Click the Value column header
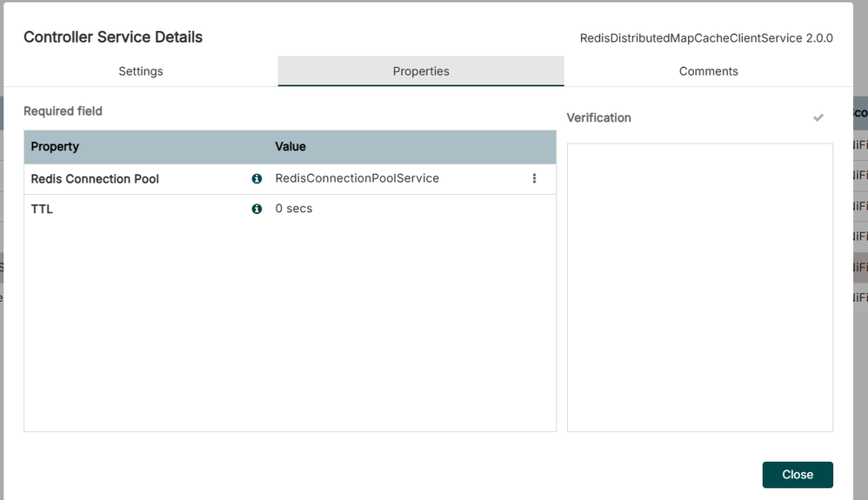Viewport: 868px width, 500px height. tap(290, 147)
